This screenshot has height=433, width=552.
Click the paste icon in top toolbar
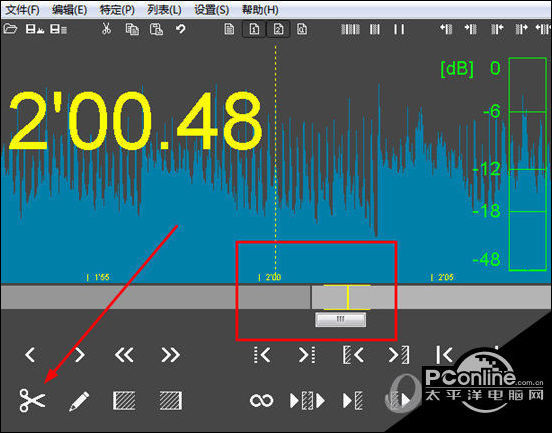click(156, 29)
